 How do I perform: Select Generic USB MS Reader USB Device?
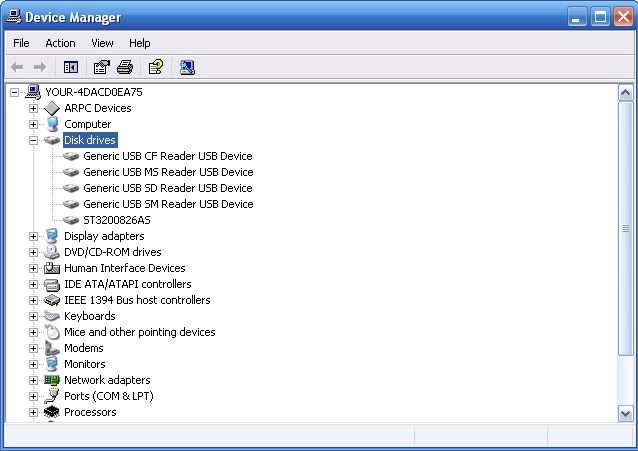coord(168,172)
